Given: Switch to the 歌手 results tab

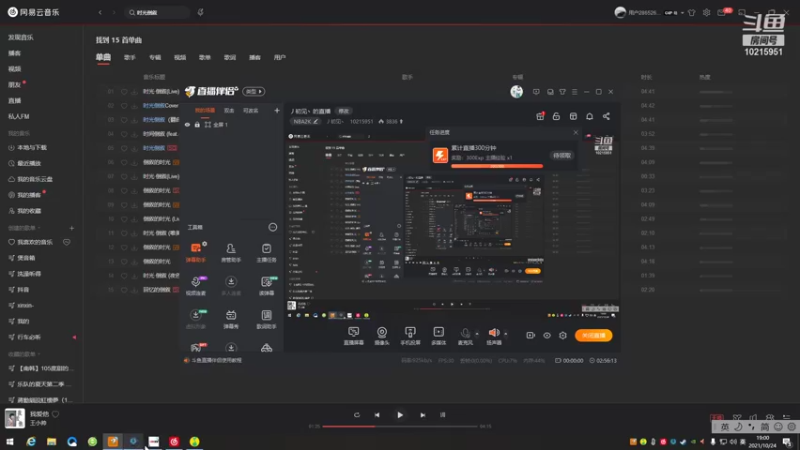Looking at the screenshot, I should coord(130,58).
